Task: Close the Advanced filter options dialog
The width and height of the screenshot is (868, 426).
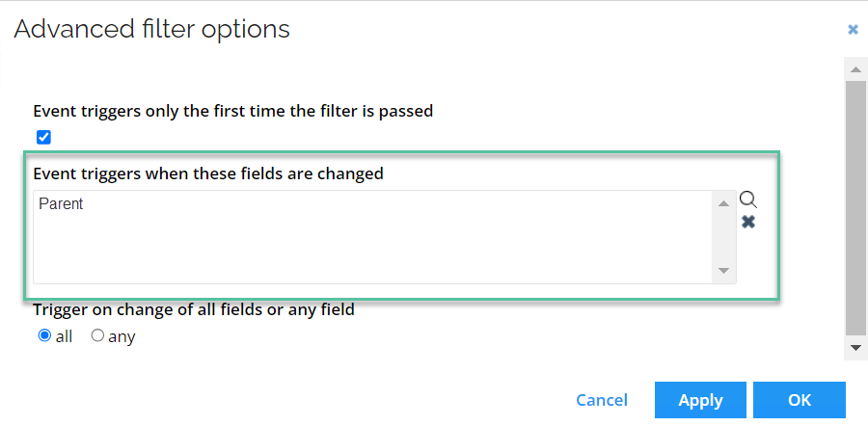Action: tap(853, 30)
